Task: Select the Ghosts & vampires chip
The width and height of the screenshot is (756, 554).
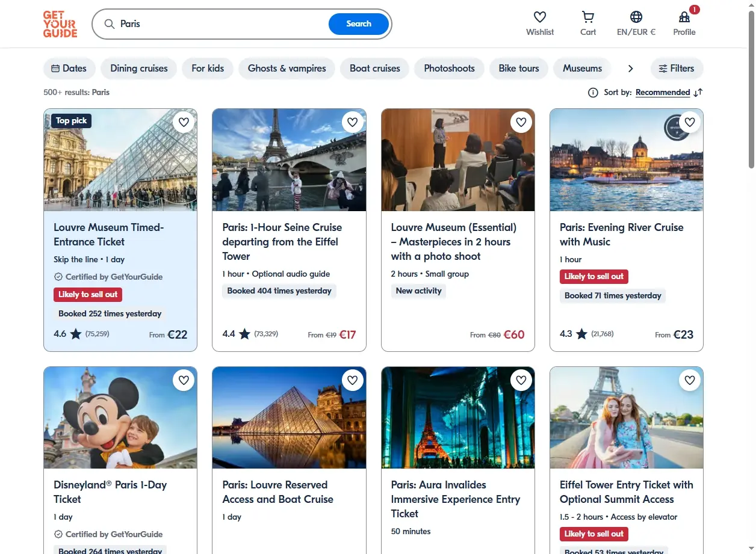Action: pos(287,69)
